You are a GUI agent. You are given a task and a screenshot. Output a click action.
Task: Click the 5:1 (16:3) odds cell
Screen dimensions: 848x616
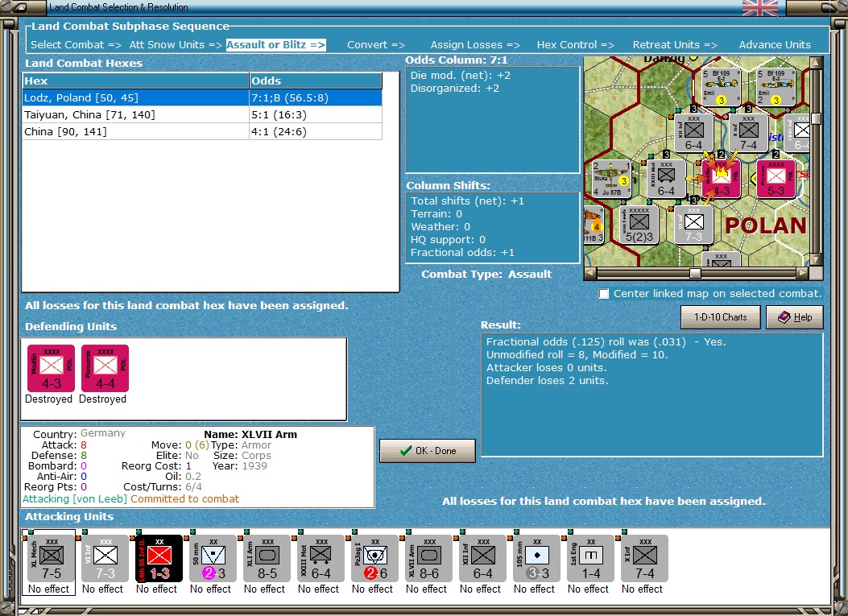tap(316, 114)
